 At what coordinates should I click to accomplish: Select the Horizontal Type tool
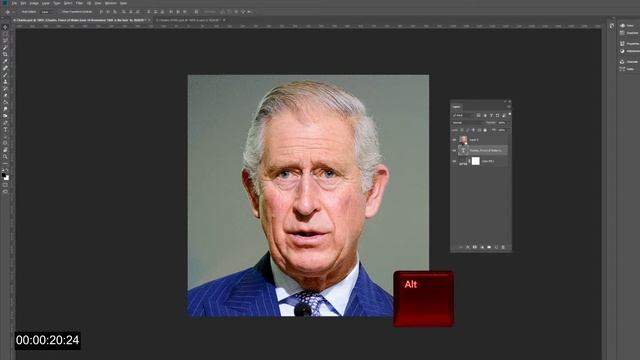pyautogui.click(x=5, y=129)
